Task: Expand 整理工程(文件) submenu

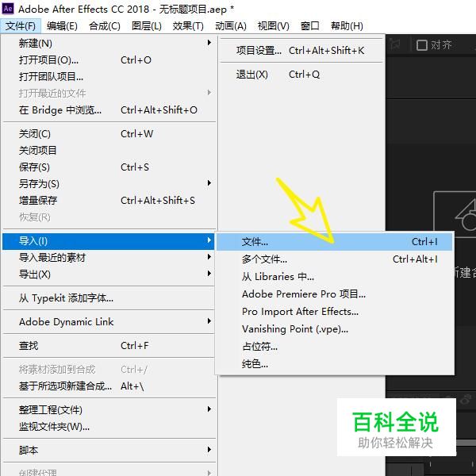Action: [109, 410]
